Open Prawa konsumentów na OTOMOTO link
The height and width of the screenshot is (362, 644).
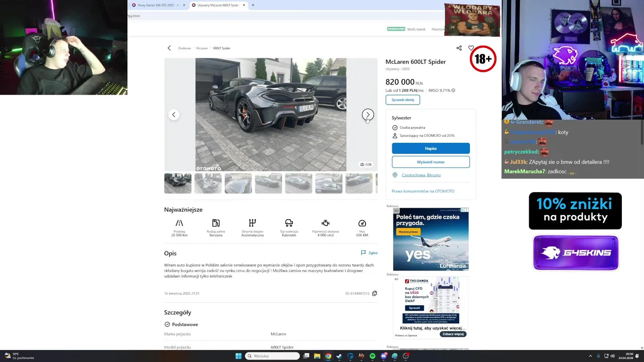423,191
